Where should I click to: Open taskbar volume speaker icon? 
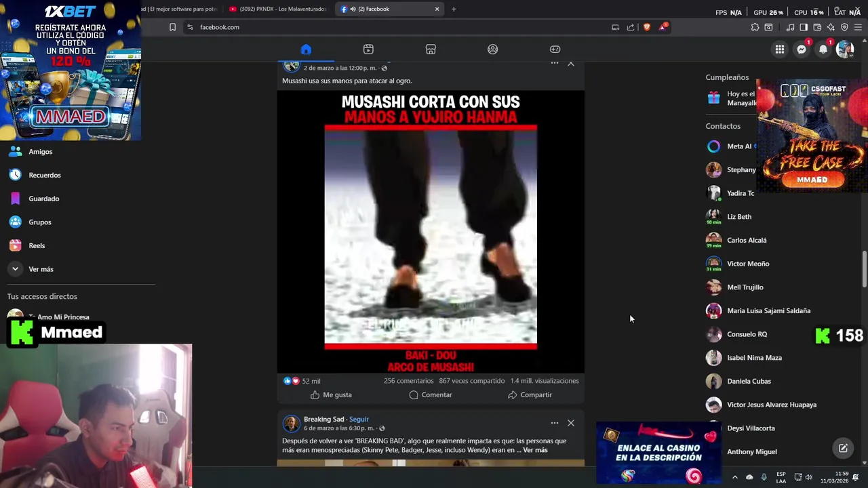[x=808, y=477]
